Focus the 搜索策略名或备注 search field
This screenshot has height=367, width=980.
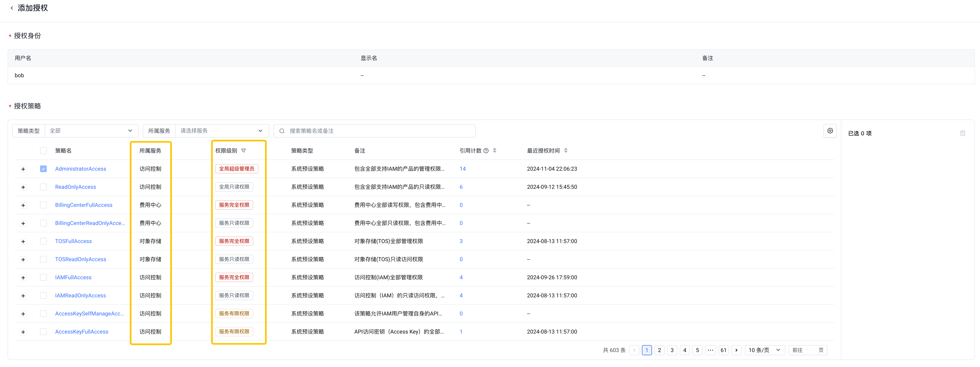pyautogui.click(x=375, y=131)
